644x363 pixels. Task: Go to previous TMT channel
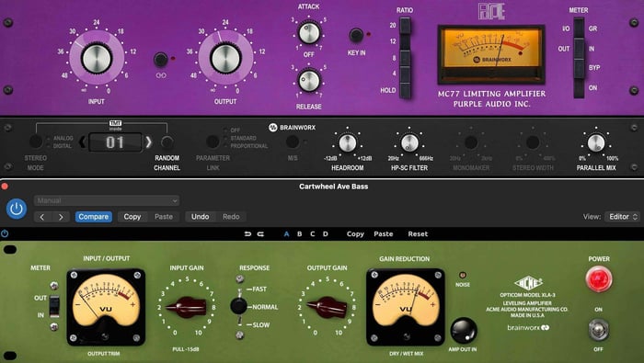82,142
